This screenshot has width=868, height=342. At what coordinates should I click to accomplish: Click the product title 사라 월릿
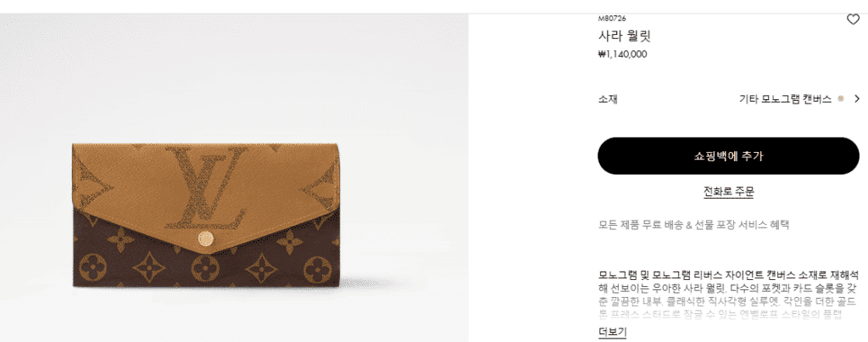coord(625,36)
